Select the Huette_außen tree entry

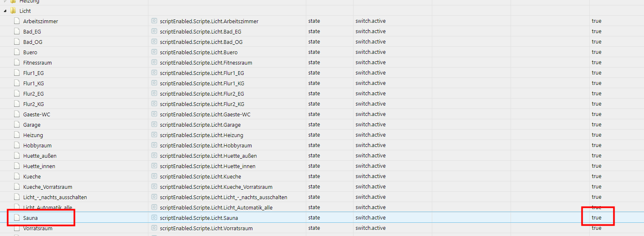coord(40,156)
